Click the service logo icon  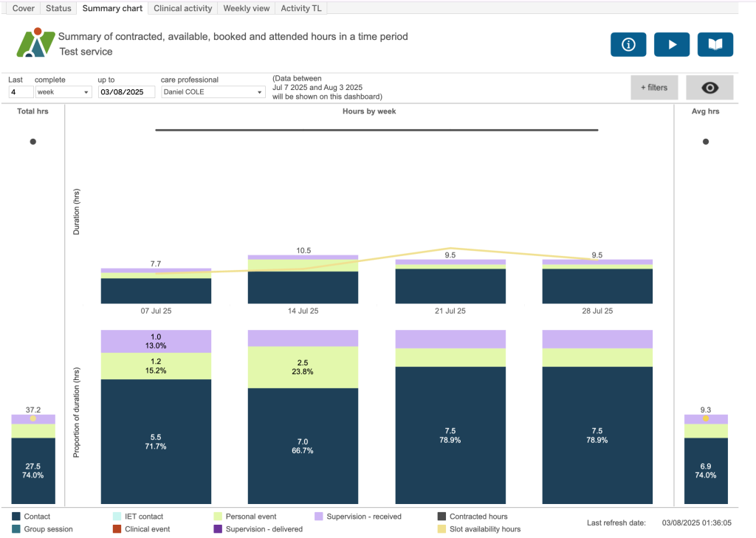point(35,44)
